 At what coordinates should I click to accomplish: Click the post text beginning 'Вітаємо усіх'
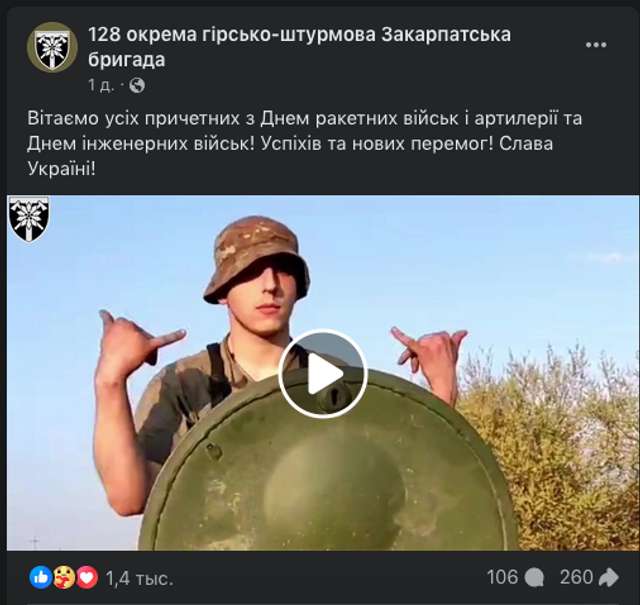[x=304, y=143]
